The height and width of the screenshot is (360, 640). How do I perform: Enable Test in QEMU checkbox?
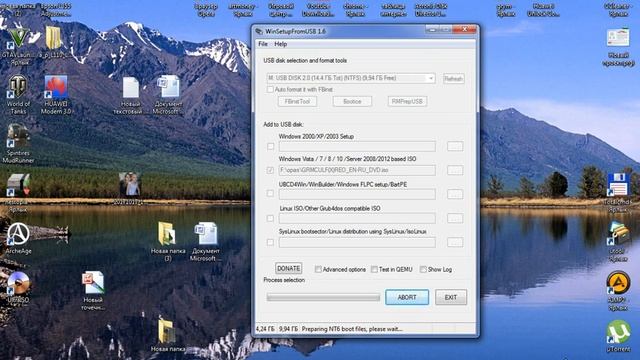[374, 269]
